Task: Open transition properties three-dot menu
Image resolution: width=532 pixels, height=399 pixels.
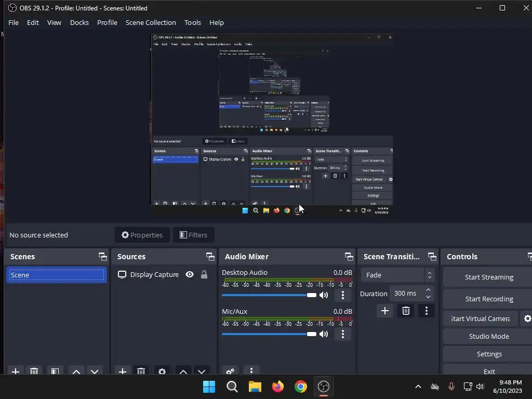Action: coord(427,311)
